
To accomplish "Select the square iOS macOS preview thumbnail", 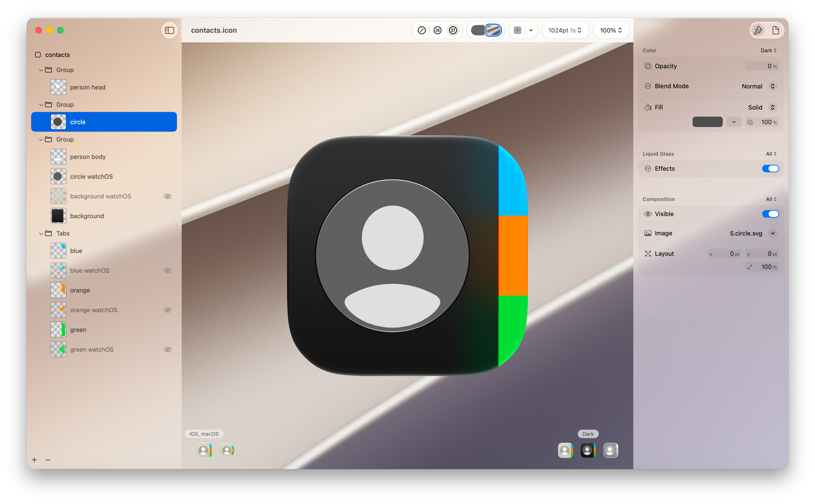I will click(205, 450).
